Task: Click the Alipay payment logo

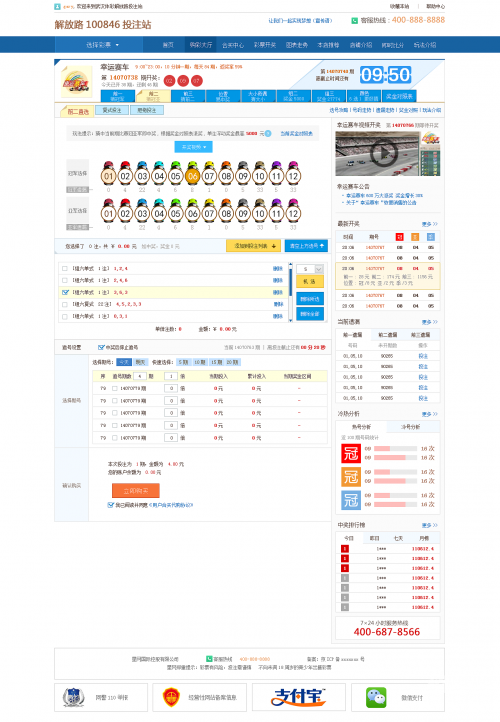Action: 298,697
